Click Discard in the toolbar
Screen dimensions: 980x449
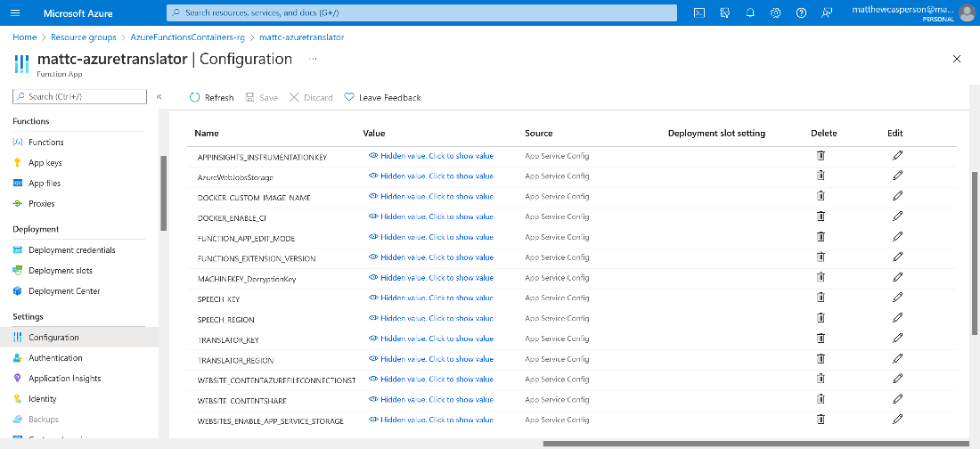(x=311, y=98)
